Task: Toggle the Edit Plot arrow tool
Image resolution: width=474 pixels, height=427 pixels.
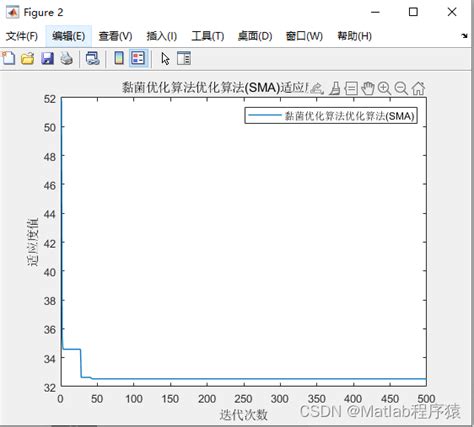Action: tap(165, 58)
